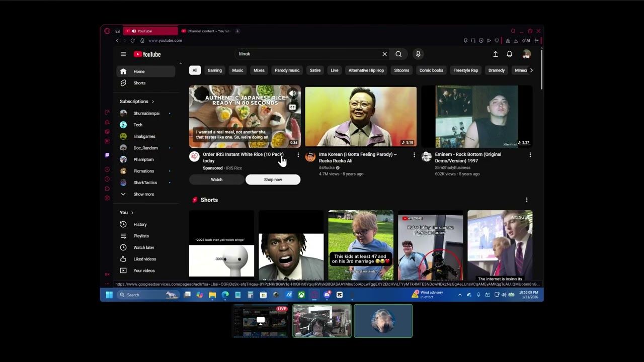Open File Explorer from the taskbar
Screen dimensions: 644x362
coord(212,295)
